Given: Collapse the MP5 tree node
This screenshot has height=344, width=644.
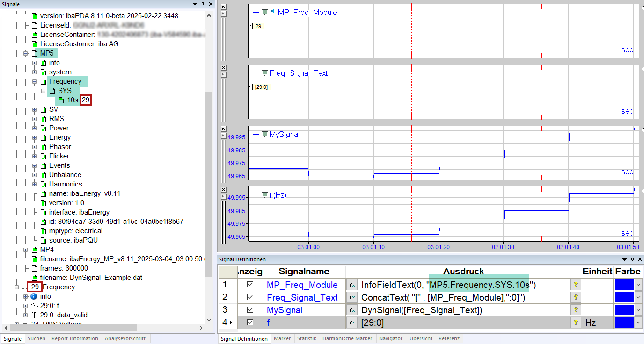Looking at the screenshot, I should tap(25, 53).
